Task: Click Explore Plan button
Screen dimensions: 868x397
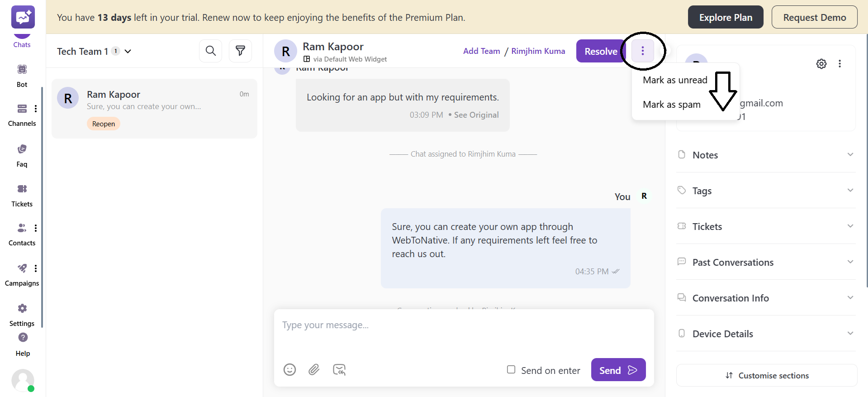Action: click(x=726, y=17)
